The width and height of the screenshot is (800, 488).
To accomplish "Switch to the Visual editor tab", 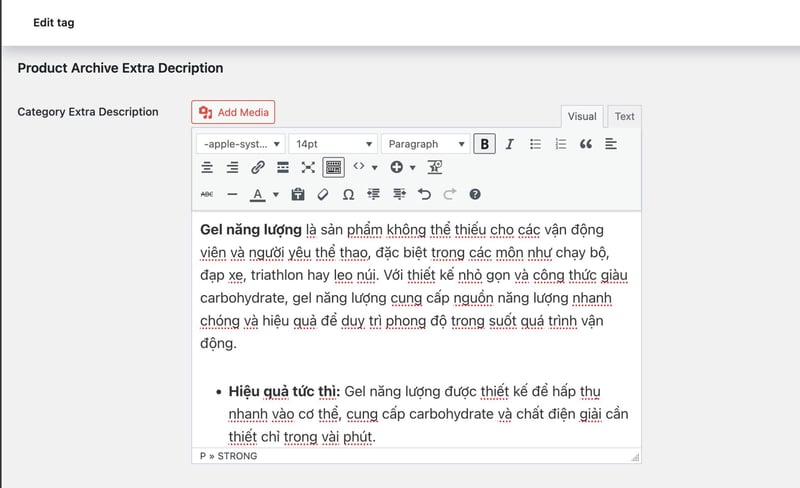I will pyautogui.click(x=582, y=116).
